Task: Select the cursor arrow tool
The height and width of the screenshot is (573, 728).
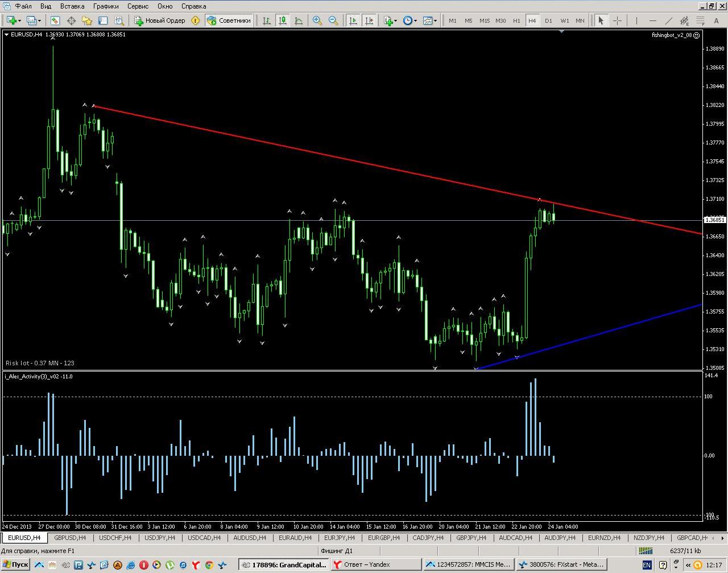Action: point(601,20)
